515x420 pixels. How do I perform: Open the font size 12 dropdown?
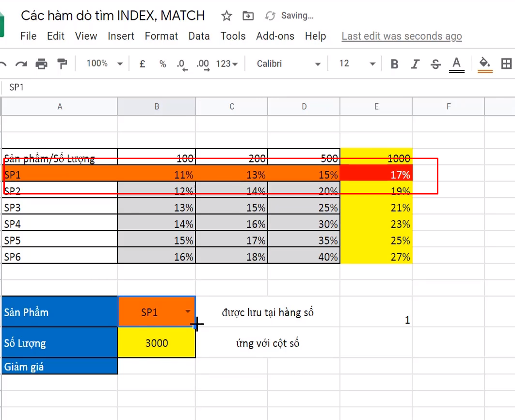coord(357,64)
